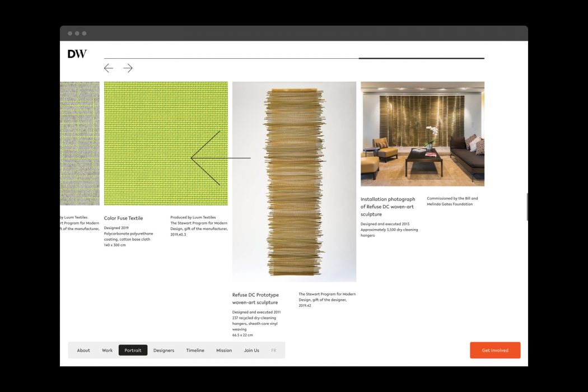Click the next slide right arrow
This screenshot has width=588, height=392.
(128, 68)
